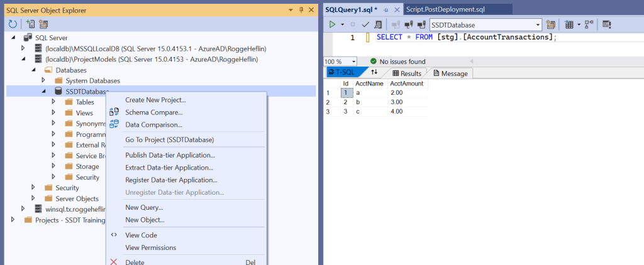Click Publish Data-tier Application menu item
The width and height of the screenshot is (644, 265).
click(170, 155)
